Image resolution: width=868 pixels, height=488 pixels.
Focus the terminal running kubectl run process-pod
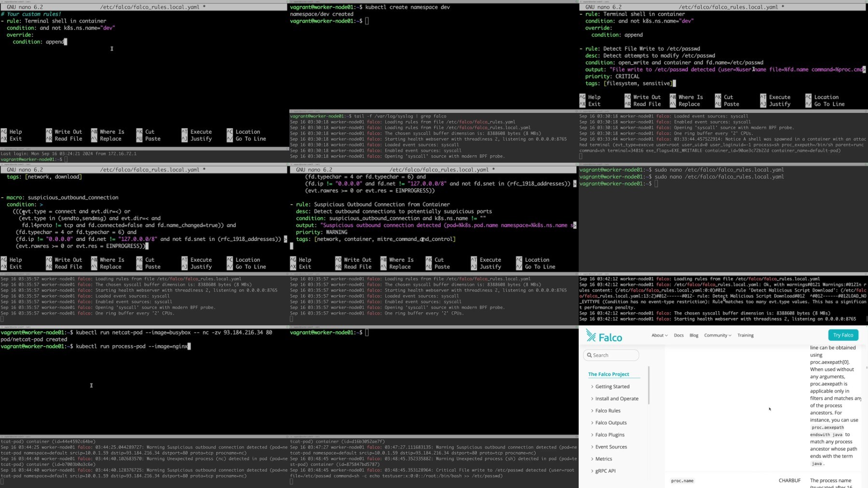point(144,381)
